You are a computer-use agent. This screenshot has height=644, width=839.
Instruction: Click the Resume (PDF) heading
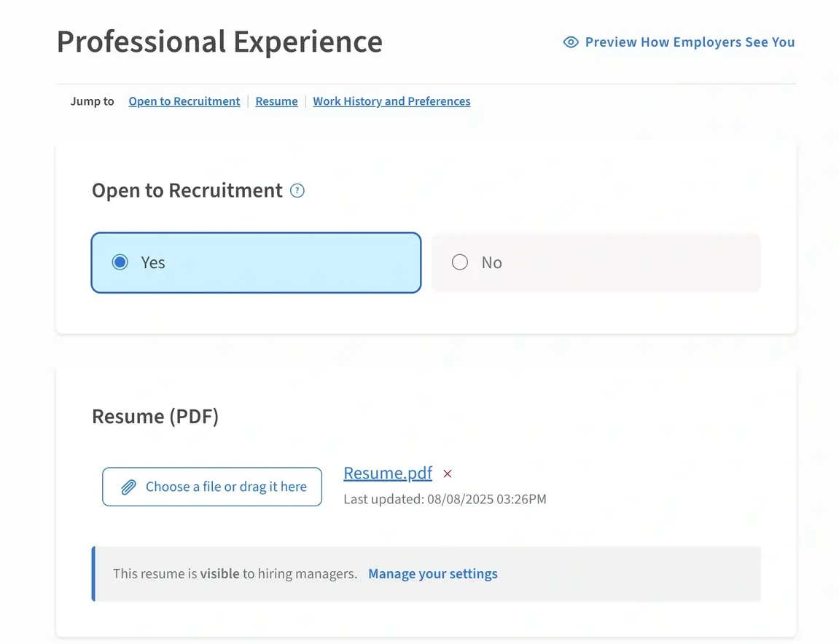pyautogui.click(x=155, y=416)
